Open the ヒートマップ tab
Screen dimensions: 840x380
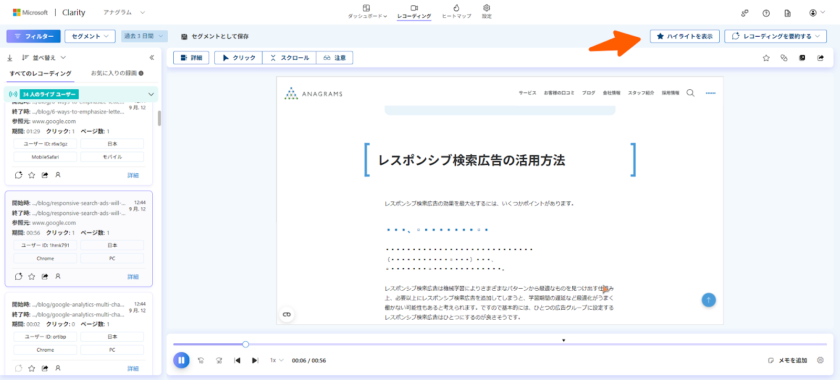tap(456, 12)
